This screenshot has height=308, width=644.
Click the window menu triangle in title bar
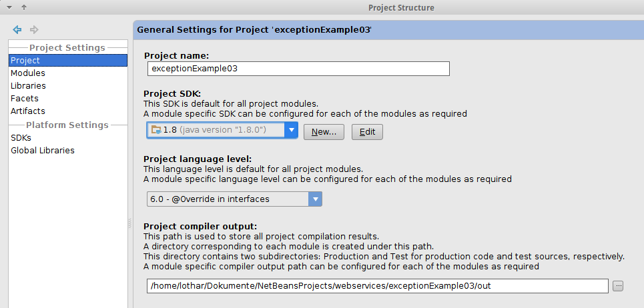click(x=9, y=7)
